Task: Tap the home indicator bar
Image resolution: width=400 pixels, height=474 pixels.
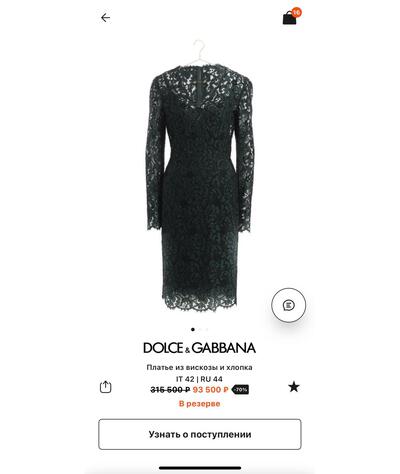Action: [200, 468]
